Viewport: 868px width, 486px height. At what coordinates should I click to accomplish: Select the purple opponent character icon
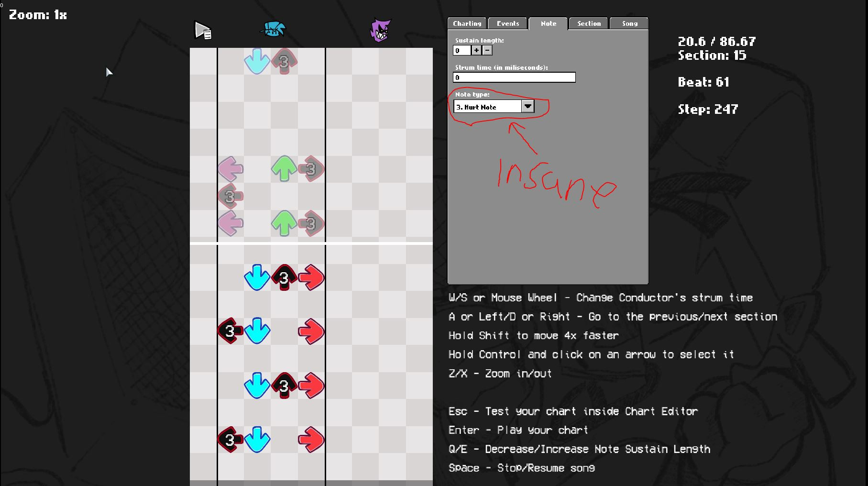380,30
